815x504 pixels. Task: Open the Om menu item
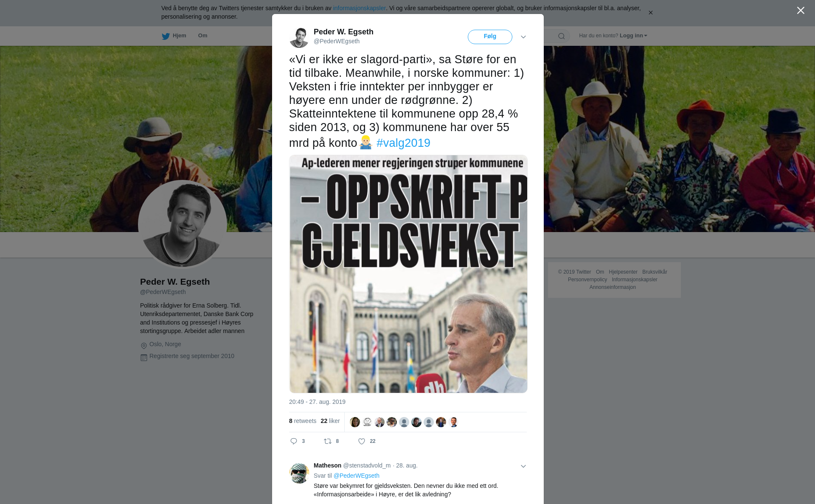[202, 36]
